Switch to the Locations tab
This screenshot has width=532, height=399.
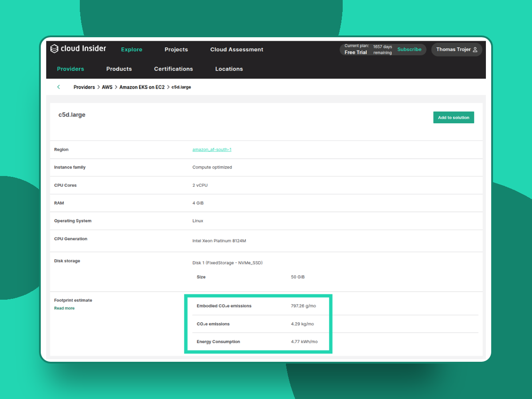(229, 69)
